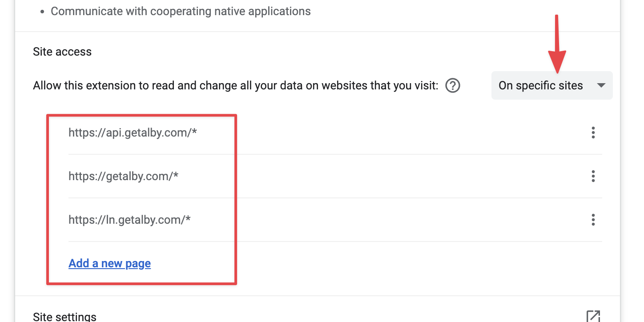Click the Site access heading
The image size is (644, 322).
(x=62, y=52)
